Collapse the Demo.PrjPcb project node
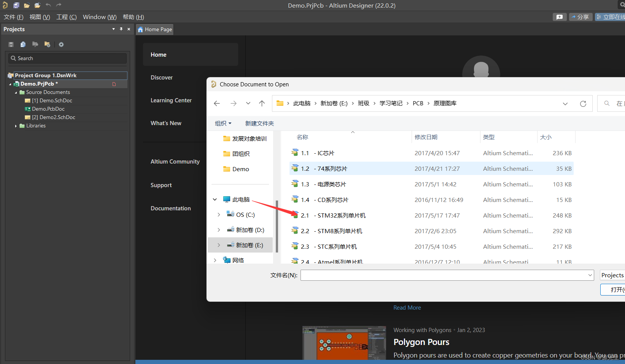 click(x=10, y=84)
